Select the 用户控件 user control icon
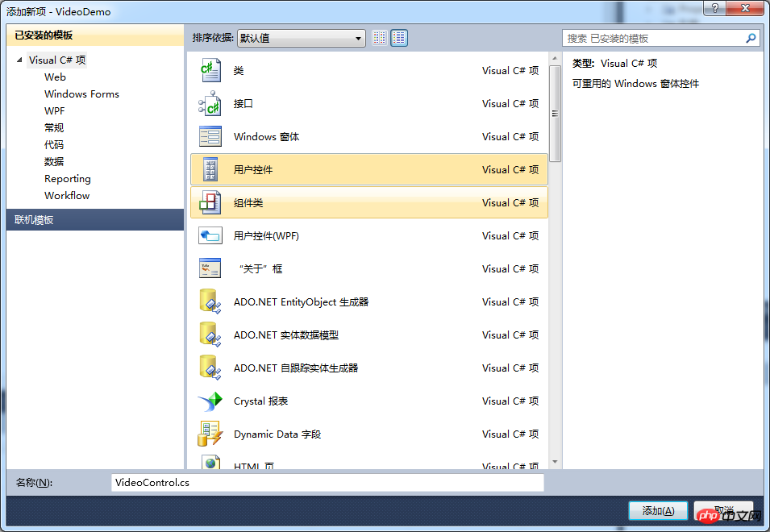770x532 pixels. [x=210, y=169]
